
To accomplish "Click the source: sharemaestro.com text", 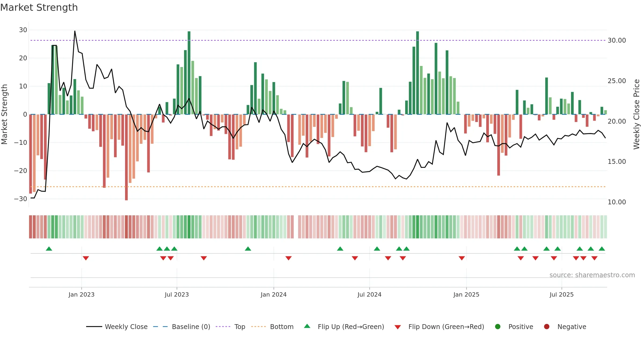I will pos(592,275).
